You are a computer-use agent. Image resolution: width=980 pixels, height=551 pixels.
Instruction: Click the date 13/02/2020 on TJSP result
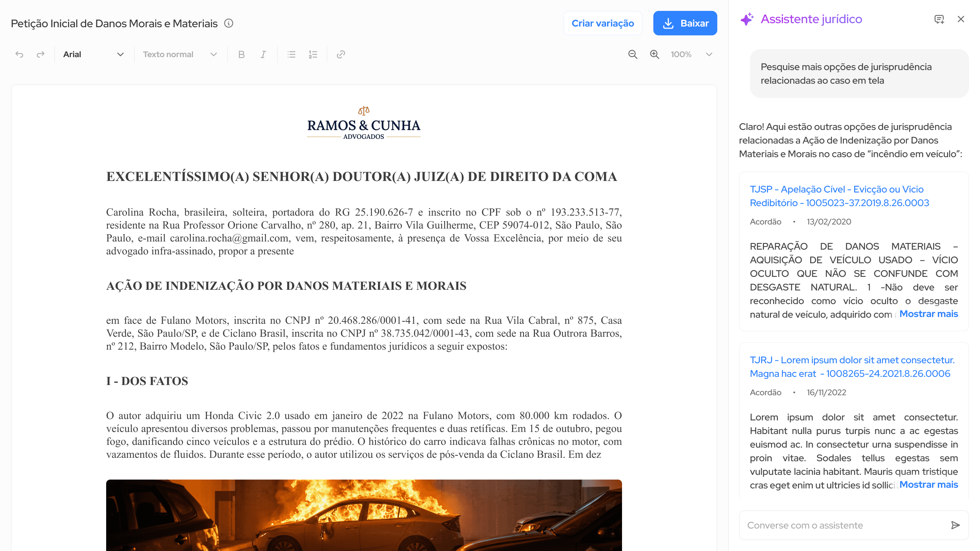click(x=829, y=222)
